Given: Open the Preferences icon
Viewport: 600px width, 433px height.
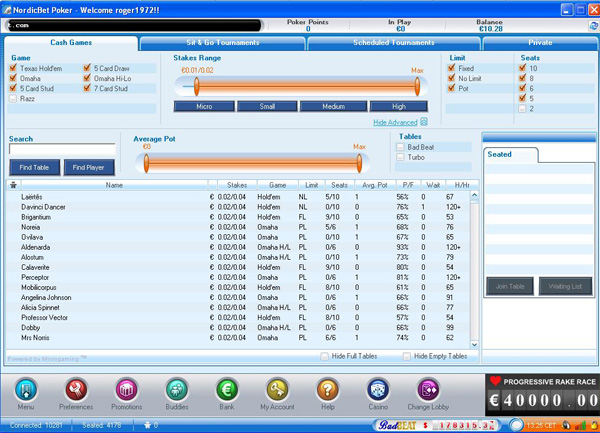Looking at the screenshot, I should [x=76, y=390].
